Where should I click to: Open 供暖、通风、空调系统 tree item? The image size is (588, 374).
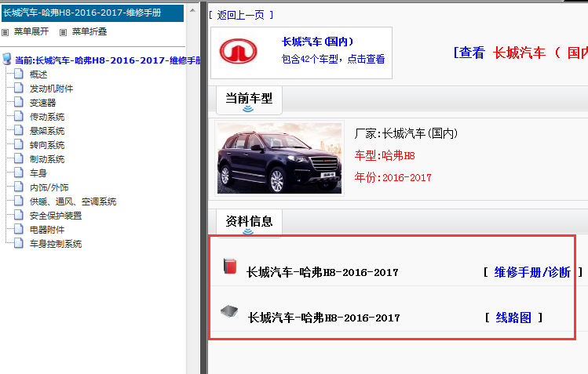[x=73, y=202]
